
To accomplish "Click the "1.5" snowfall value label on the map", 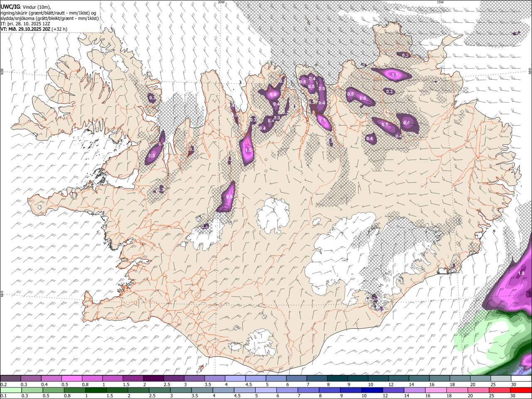I will pos(249,150).
